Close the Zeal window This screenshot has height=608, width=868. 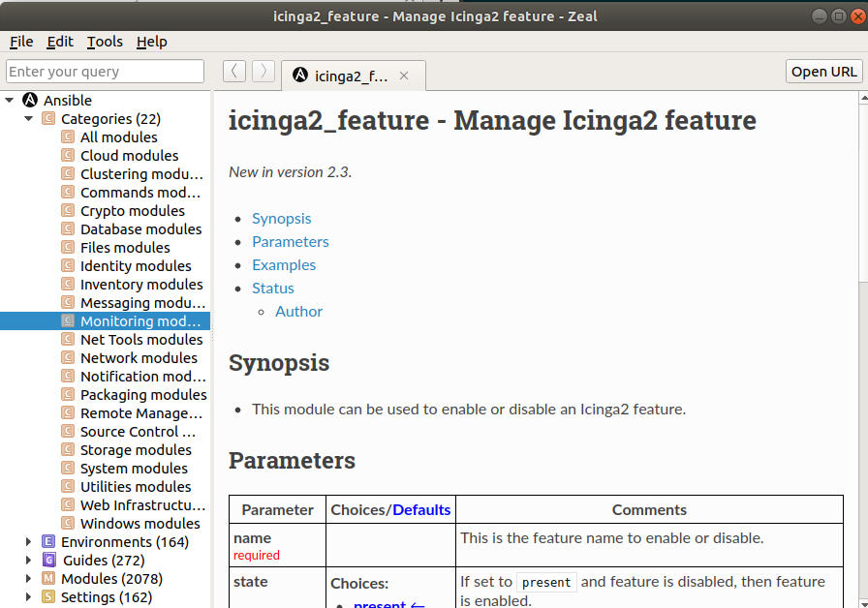tap(858, 16)
